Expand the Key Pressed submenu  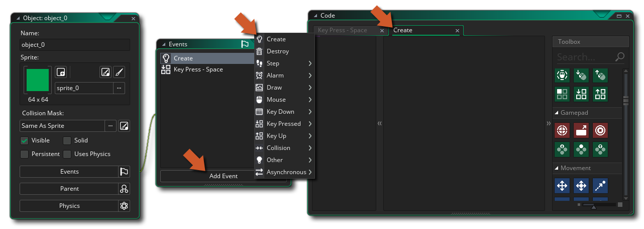click(x=284, y=124)
